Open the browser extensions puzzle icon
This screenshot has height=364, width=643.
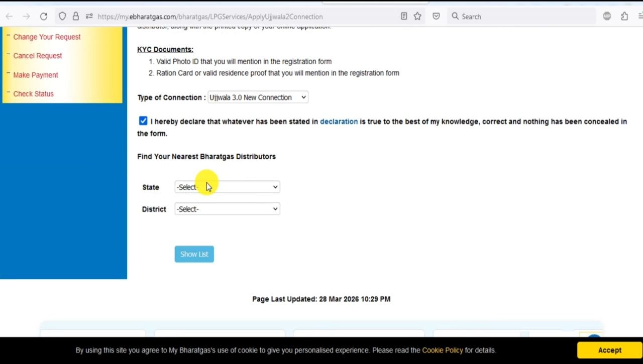pyautogui.click(x=624, y=17)
